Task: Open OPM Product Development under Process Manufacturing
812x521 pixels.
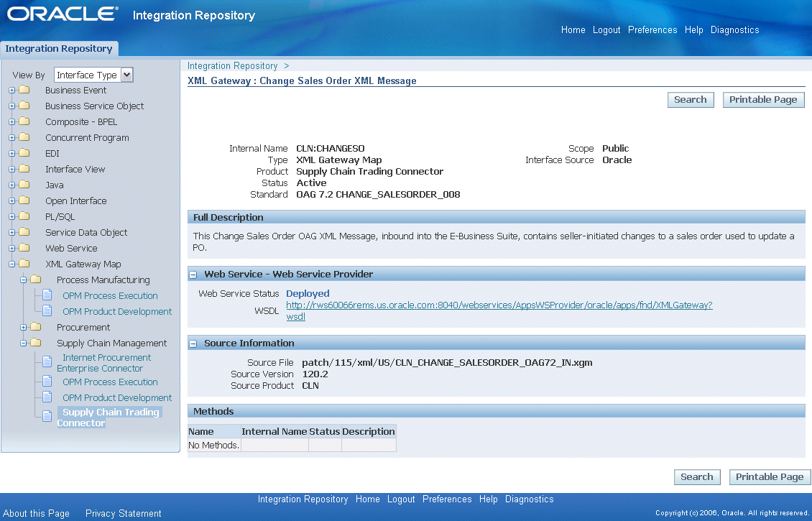Action: (117, 311)
